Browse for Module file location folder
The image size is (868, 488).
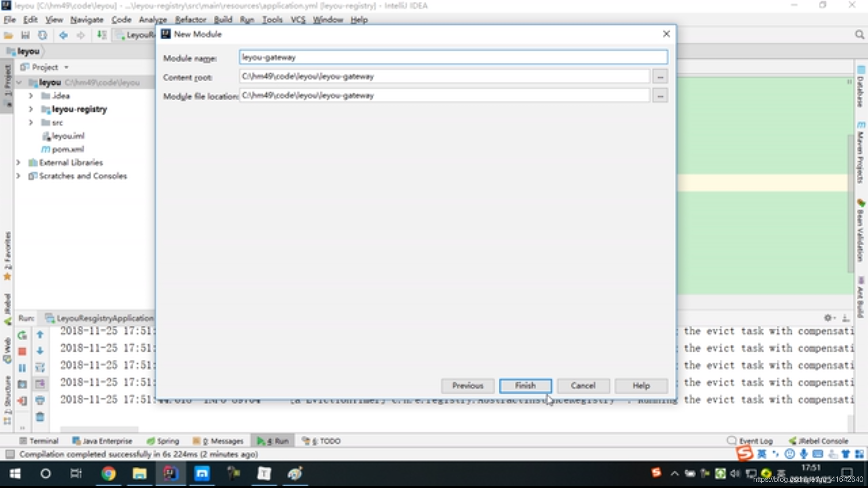click(x=660, y=96)
